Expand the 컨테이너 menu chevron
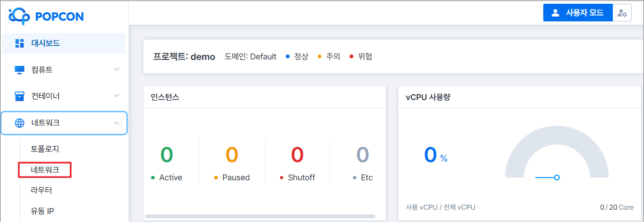Screen dimensions: 644x222 [117, 96]
